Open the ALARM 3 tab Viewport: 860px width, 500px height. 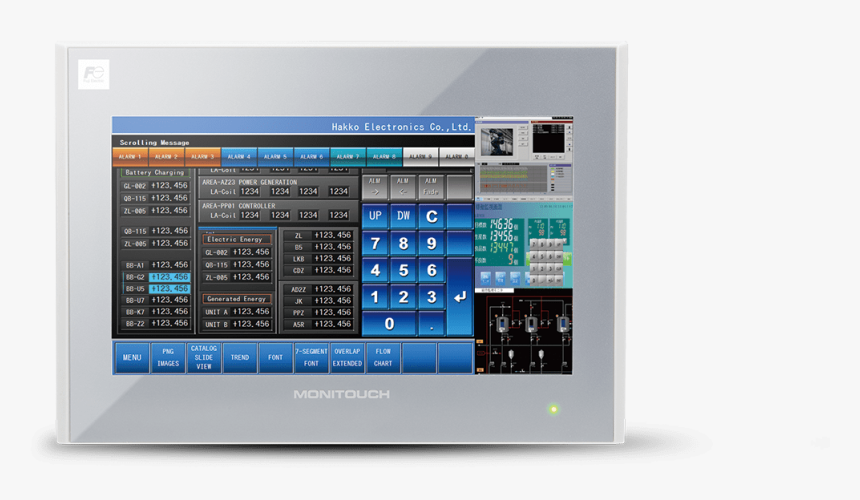tap(203, 157)
